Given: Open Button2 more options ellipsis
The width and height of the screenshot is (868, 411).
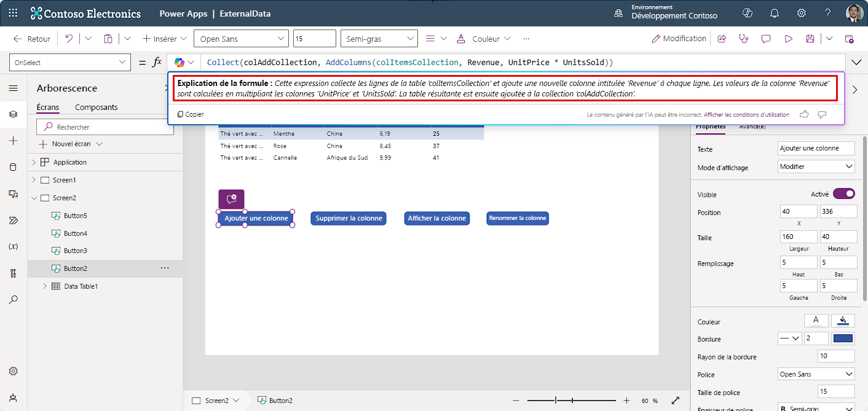Looking at the screenshot, I should tap(165, 268).
